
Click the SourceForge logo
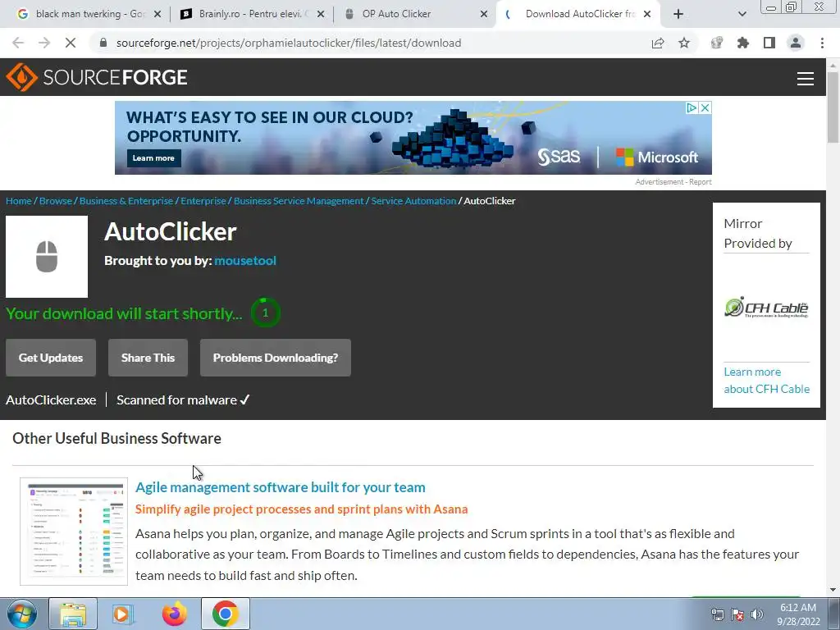tap(97, 77)
